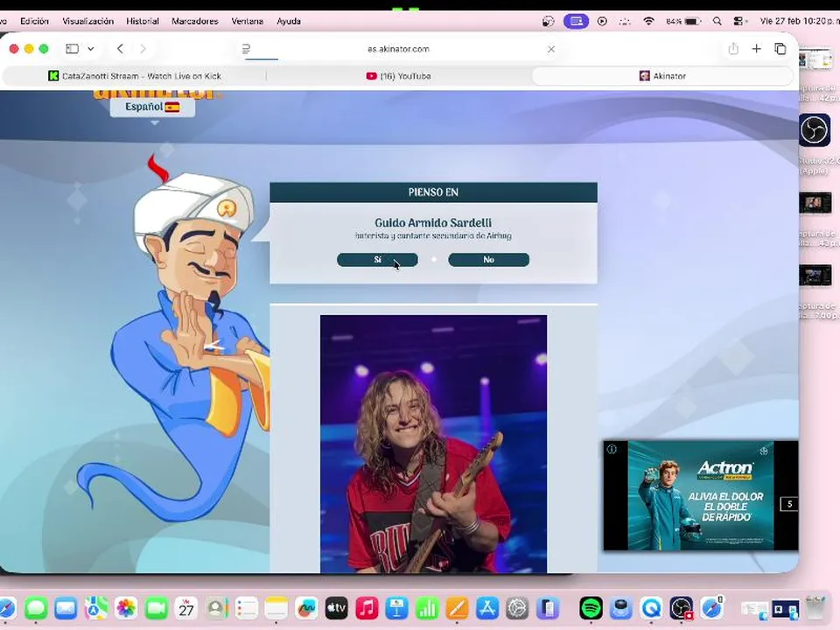Open the ad info icon

[612, 449]
